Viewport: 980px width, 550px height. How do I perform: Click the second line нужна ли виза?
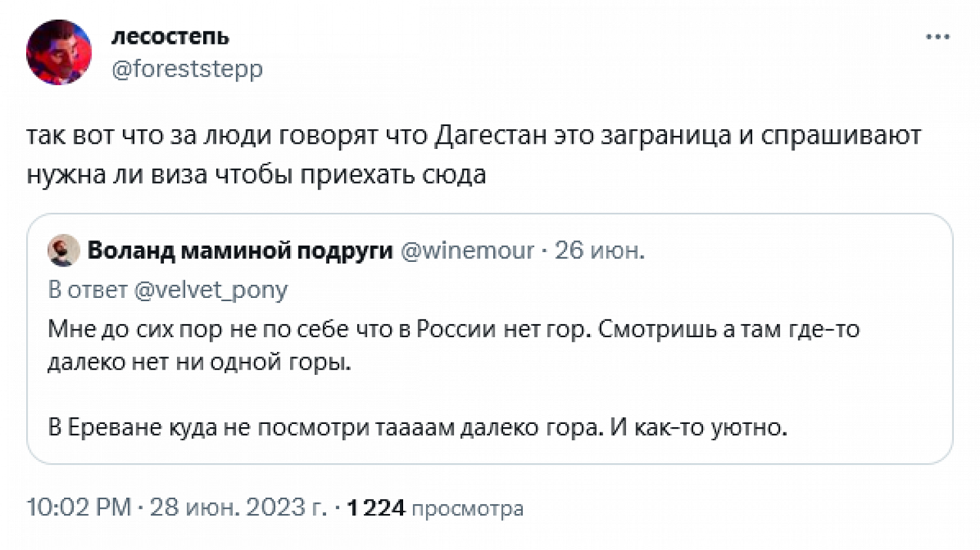[x=256, y=174]
